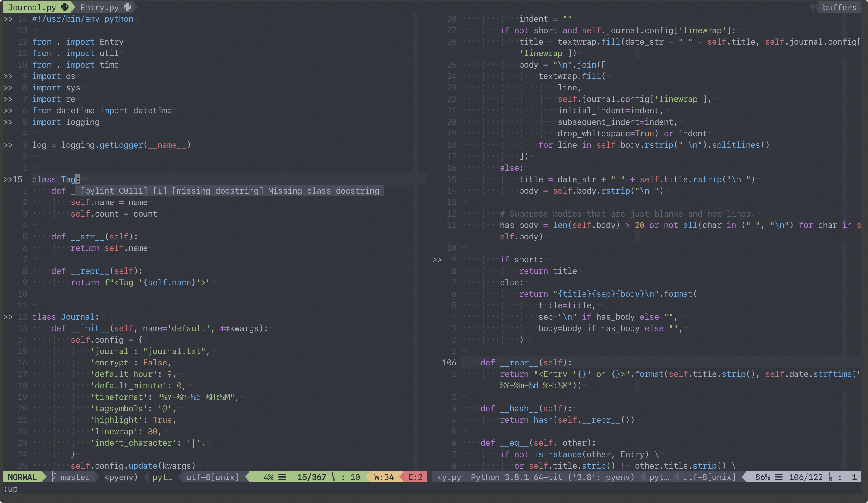Click the NORMAL mode indicator
Screen dimensions: 868x503
22,477
